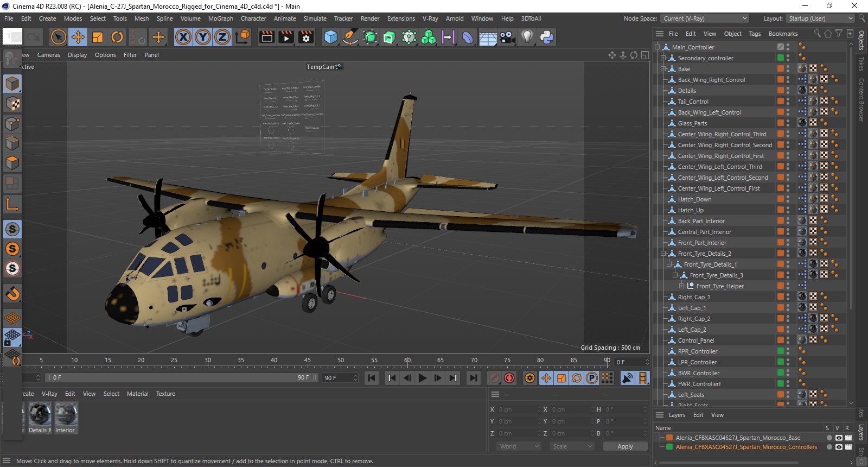
Task: Open Node Space dropdown
Action: (705, 18)
